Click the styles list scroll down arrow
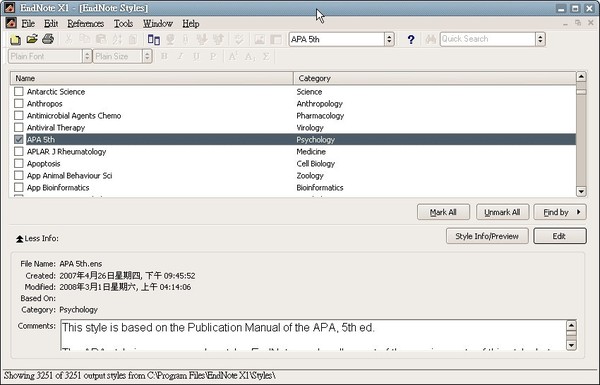The image size is (600, 385). point(581,191)
